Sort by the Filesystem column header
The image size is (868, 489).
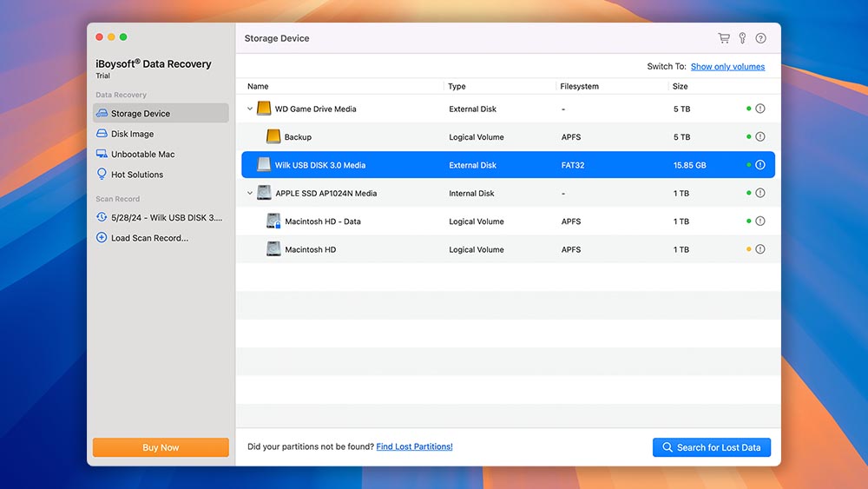579,86
